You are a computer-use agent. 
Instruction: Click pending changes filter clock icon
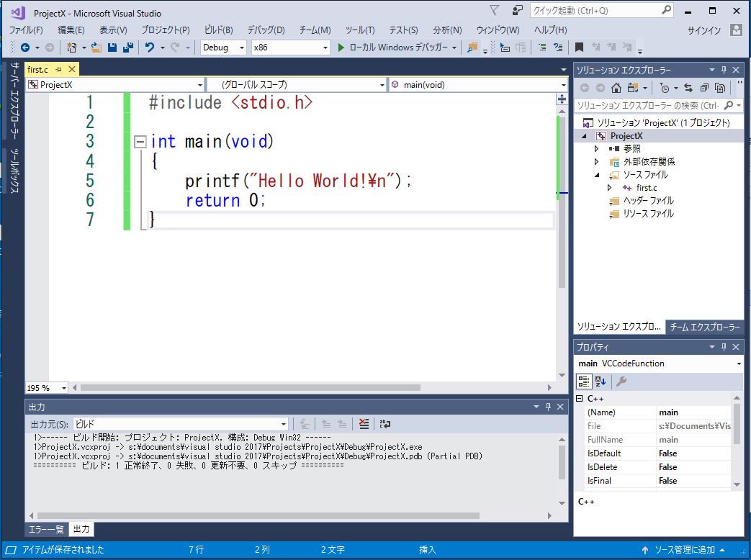pyautogui.click(x=665, y=88)
